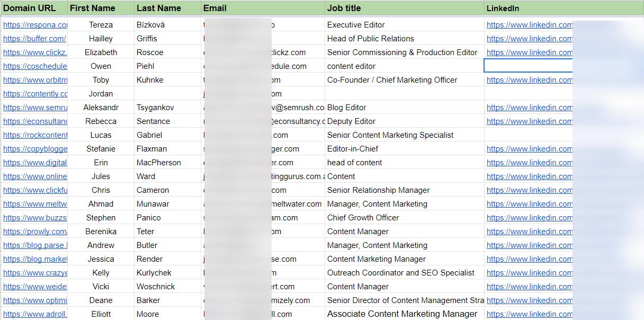The width and height of the screenshot is (644, 320).
Task: Open the prowly.com domain URL link
Action: pyautogui.click(x=35, y=232)
